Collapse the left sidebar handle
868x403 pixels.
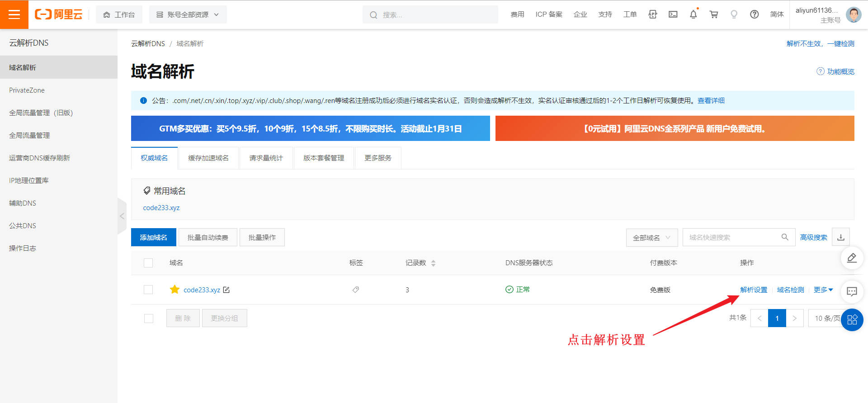click(x=122, y=216)
